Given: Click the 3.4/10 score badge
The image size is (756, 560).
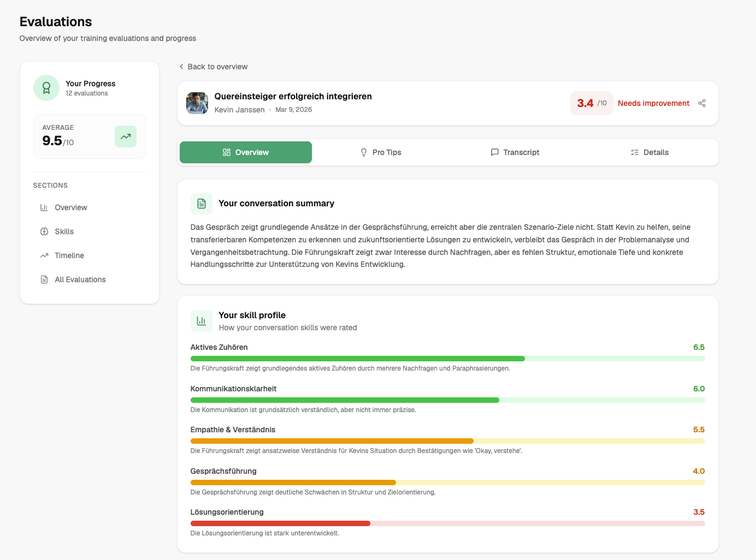Looking at the screenshot, I should [592, 103].
